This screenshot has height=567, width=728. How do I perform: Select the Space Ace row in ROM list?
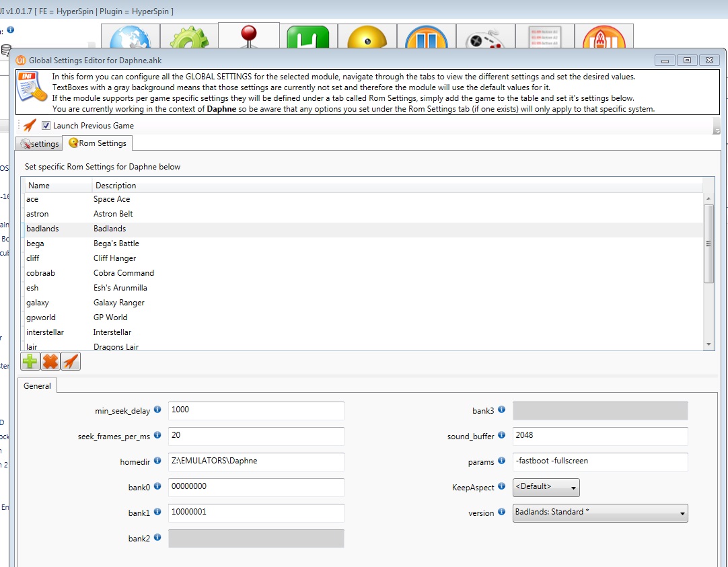point(112,199)
